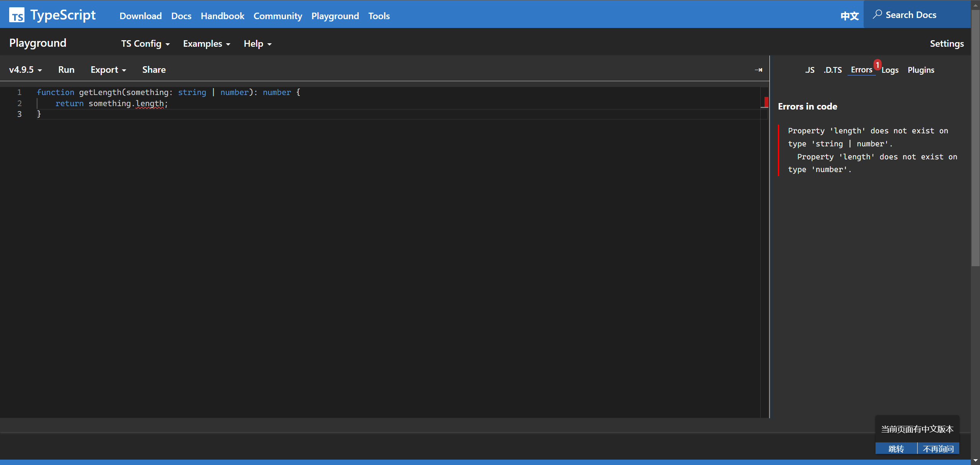The height and width of the screenshot is (465, 980).
Task: Open the Plugins tab
Action: (921, 70)
